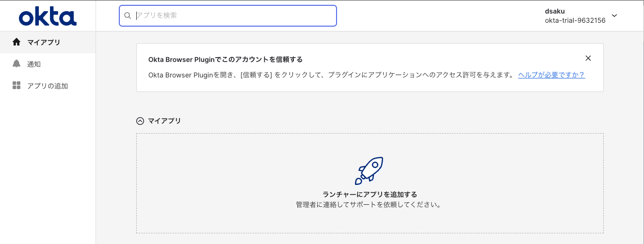This screenshot has width=644, height=244.
Task: Open the user account dropdown arrow
Action: pyautogui.click(x=614, y=15)
